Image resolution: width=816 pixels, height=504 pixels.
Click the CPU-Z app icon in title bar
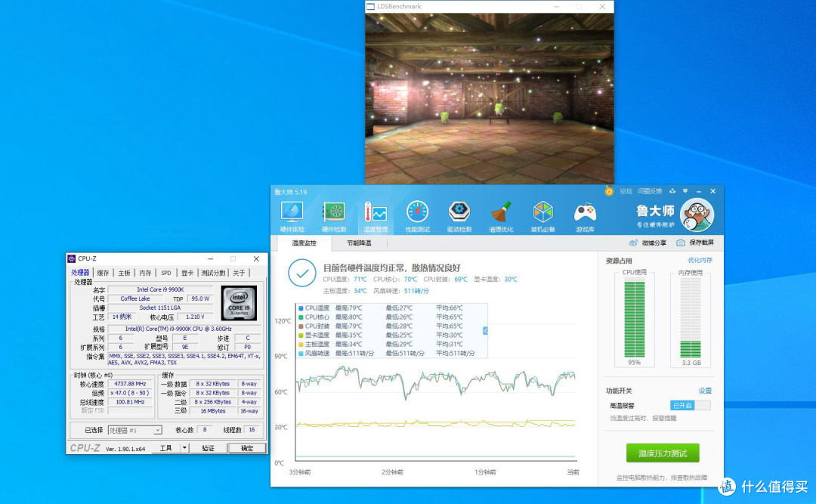(72, 258)
